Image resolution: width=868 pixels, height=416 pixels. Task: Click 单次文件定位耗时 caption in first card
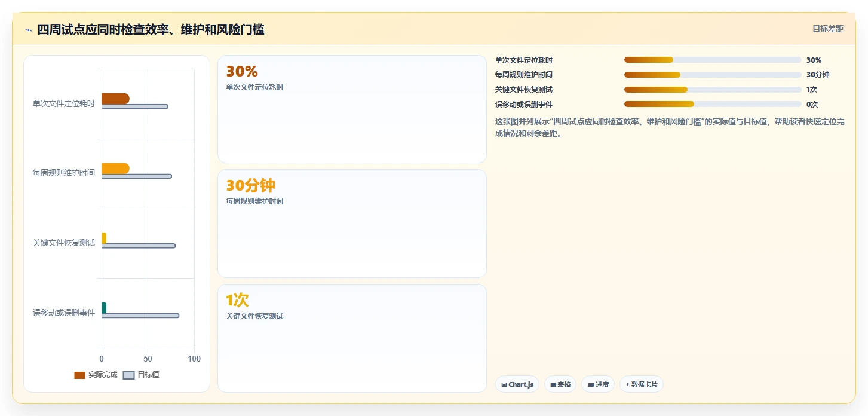pos(254,87)
